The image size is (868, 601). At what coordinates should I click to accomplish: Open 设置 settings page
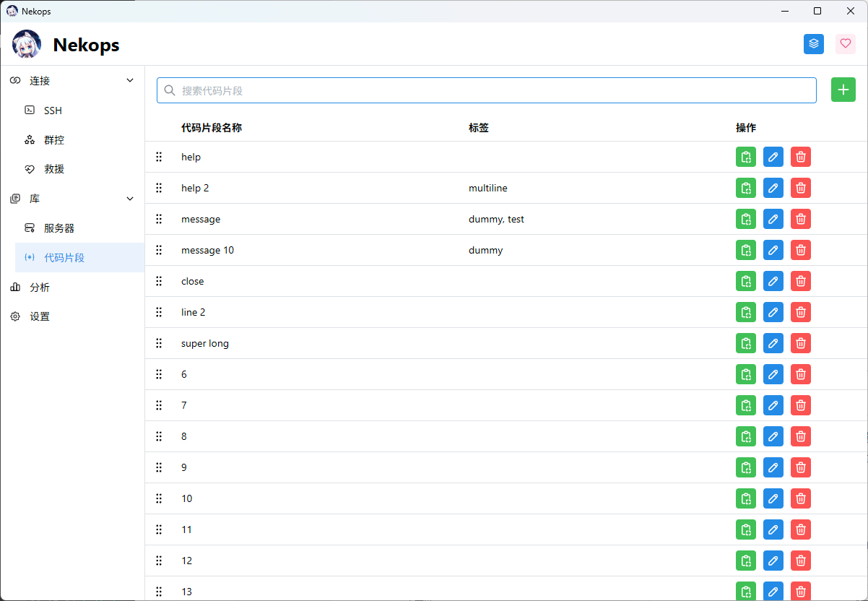40,316
